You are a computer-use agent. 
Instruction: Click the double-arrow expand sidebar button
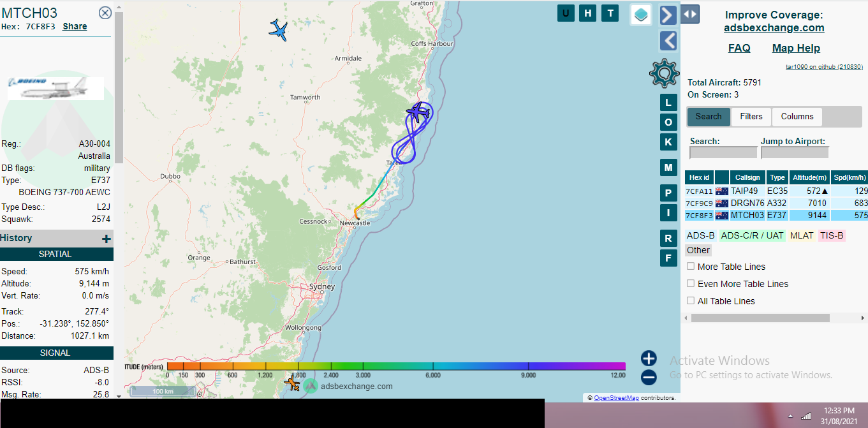(x=690, y=14)
